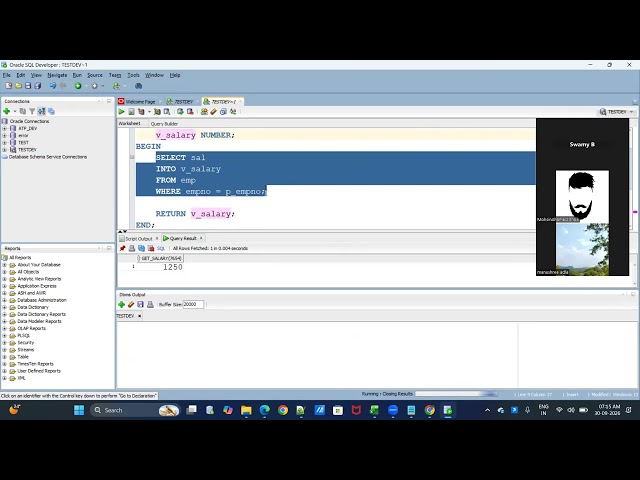Screen dimensions: 640x480
Task: Click the GET_SALARY(7654) column header
Action: (160, 258)
